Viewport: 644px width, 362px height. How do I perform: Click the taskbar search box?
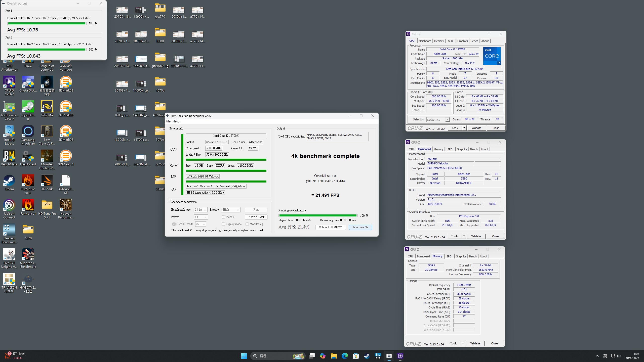(278, 356)
